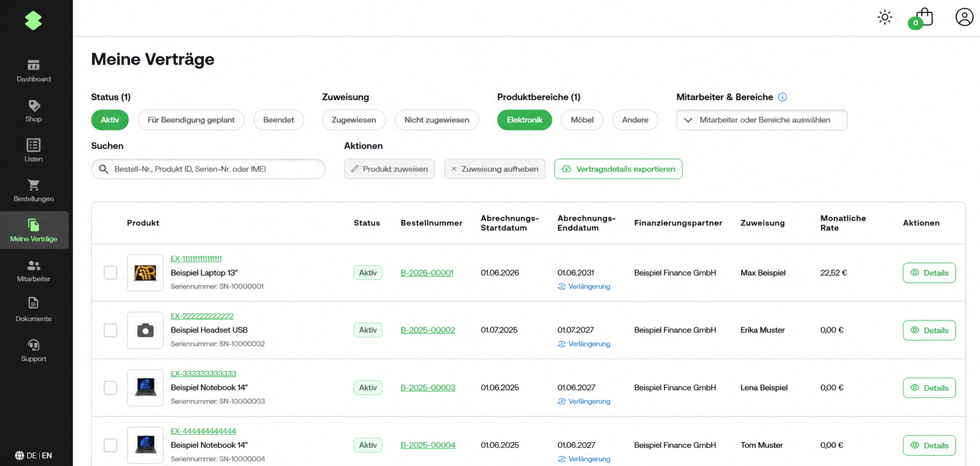Viewport: 980px width, 466px height.
Task: Click Verlängerung for order B-2025-00002
Action: pos(584,344)
